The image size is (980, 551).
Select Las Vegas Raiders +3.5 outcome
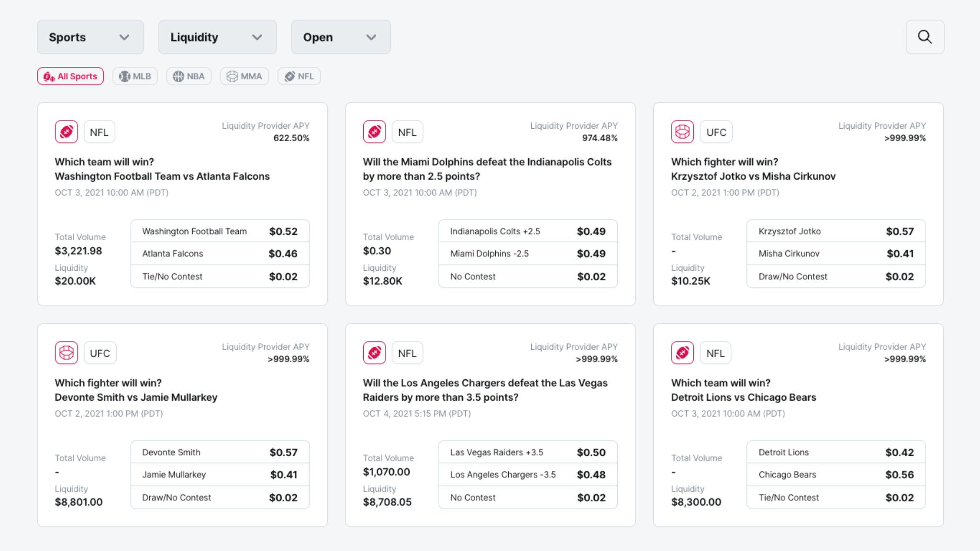(528, 452)
